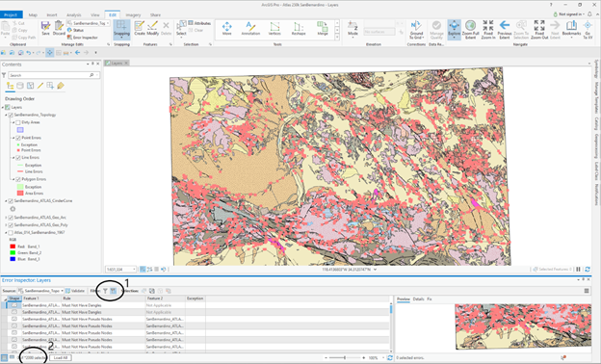Zoom to Full Extent

(470, 30)
